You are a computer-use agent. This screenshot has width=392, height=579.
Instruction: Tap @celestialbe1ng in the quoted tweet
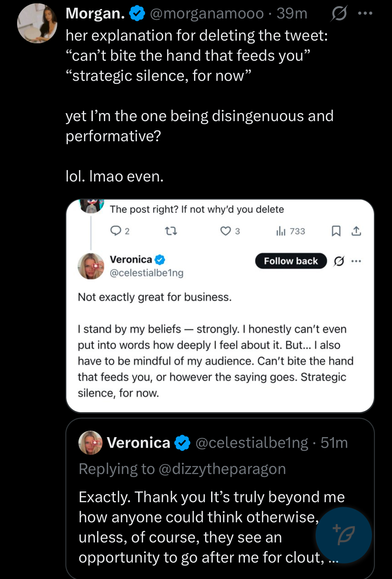point(252,443)
